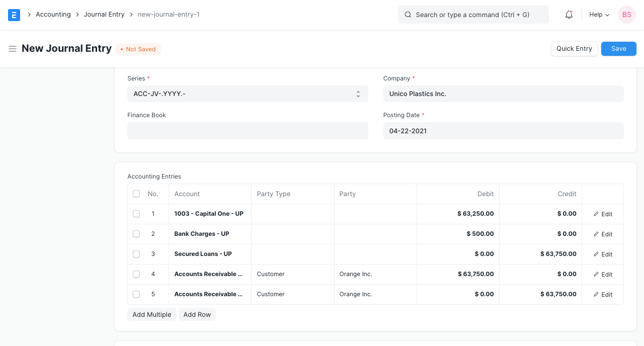Click the ERPNext home logo icon
The width and height of the screenshot is (644, 346).
tap(14, 15)
